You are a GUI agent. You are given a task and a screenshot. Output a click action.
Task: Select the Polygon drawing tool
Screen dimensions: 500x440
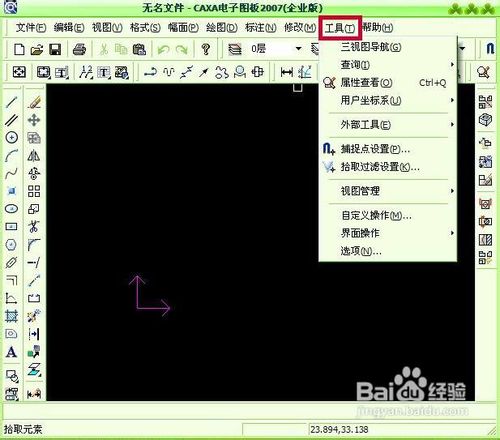pyautogui.click(x=12, y=245)
